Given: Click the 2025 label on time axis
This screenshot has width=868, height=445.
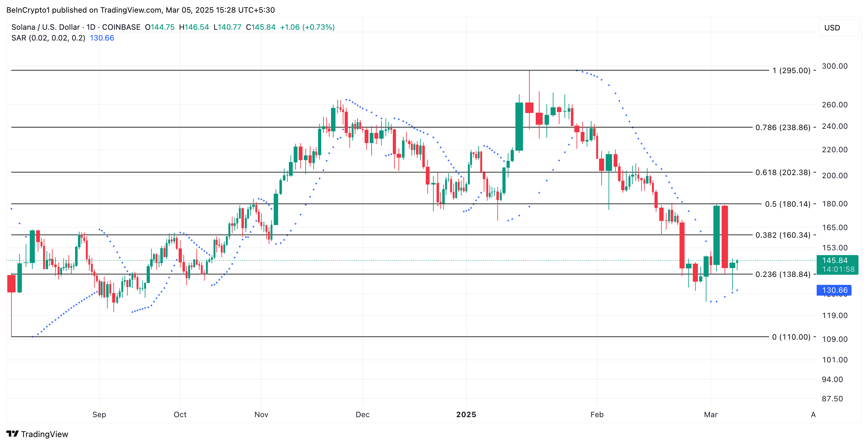Looking at the screenshot, I should tap(466, 414).
